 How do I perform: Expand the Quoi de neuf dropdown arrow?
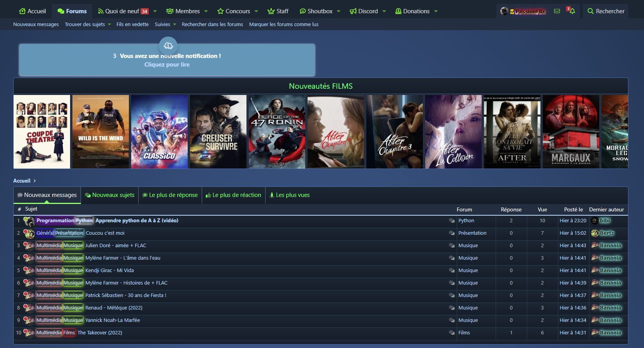coord(155,11)
